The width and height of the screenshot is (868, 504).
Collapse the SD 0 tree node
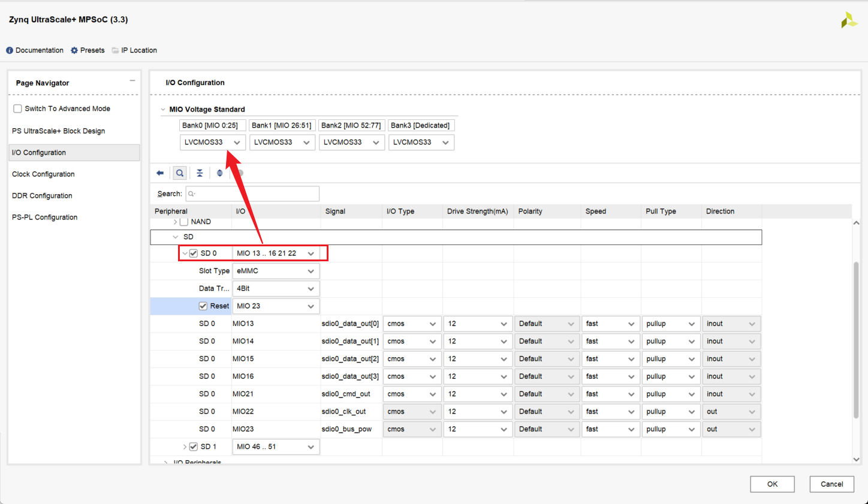pyautogui.click(x=185, y=253)
